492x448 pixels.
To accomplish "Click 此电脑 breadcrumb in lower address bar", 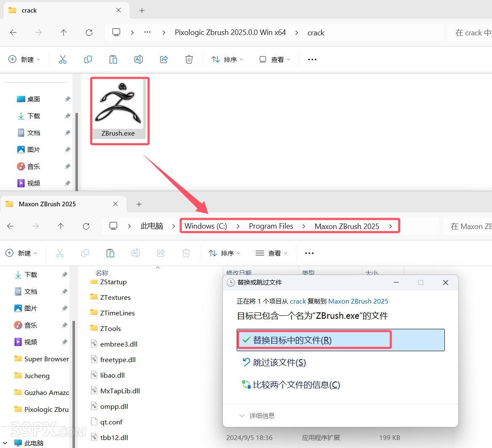I will click(152, 226).
